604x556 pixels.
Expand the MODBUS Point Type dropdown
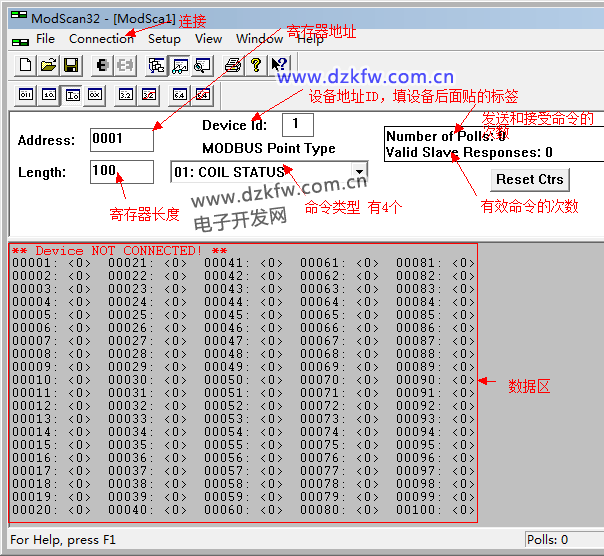point(359,172)
